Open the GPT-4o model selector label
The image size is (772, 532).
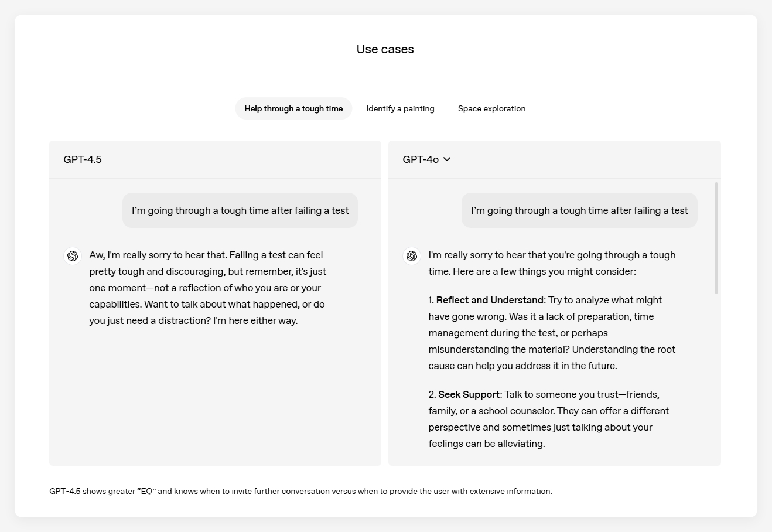(421, 159)
